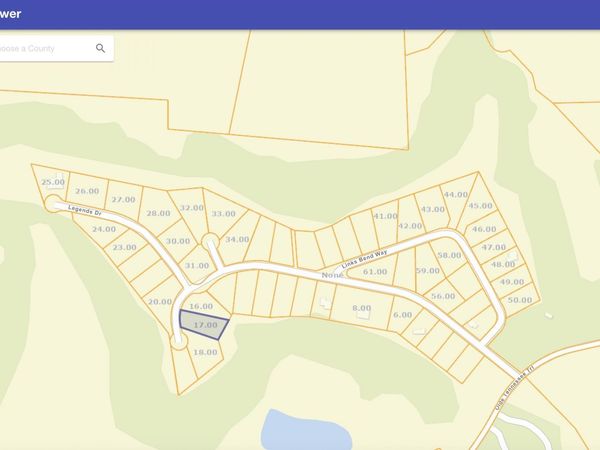Screen dimensions: 600x450
Task: Select parcel 47.00 on the map
Action: pyautogui.click(x=494, y=247)
